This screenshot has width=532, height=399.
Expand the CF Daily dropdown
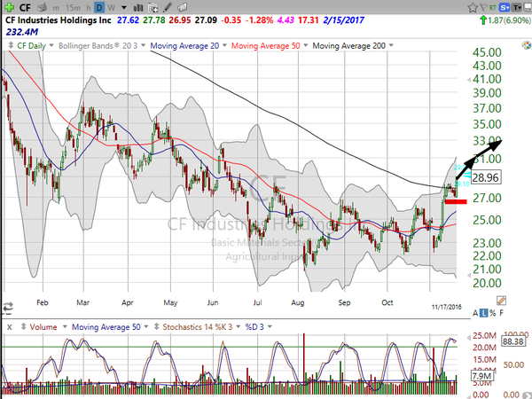point(51,45)
